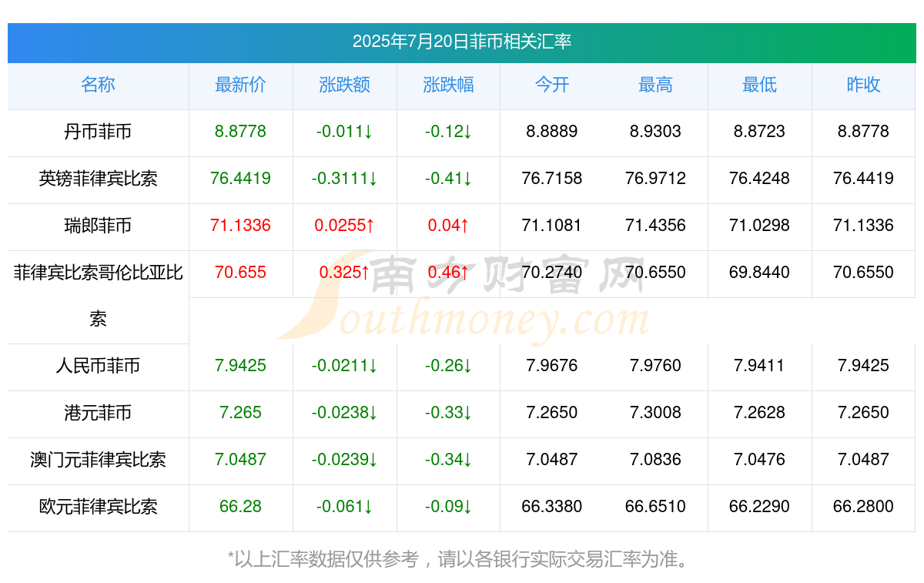Screen dimensions: 924x583
Task: Click latest price 7.9425 in green
Action: tap(240, 366)
